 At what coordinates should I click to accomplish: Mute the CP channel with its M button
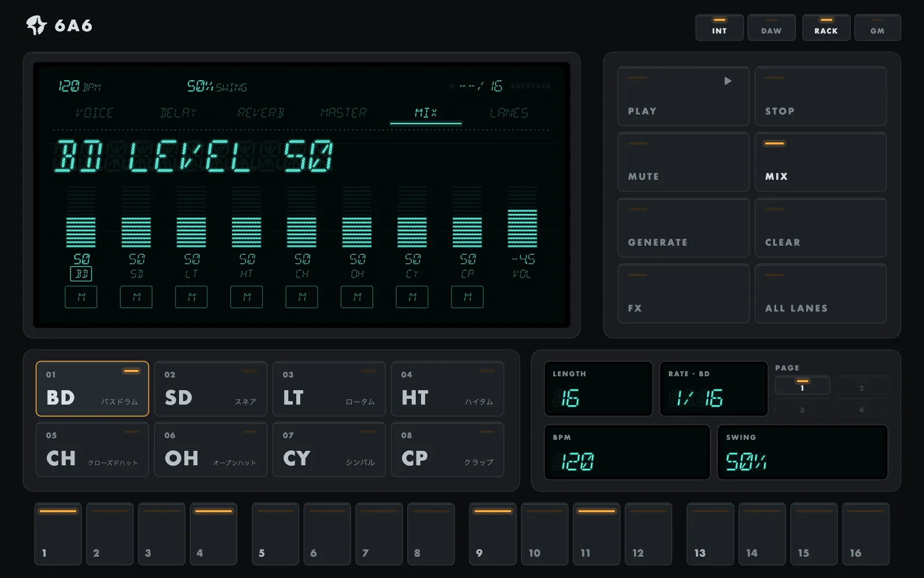[467, 297]
